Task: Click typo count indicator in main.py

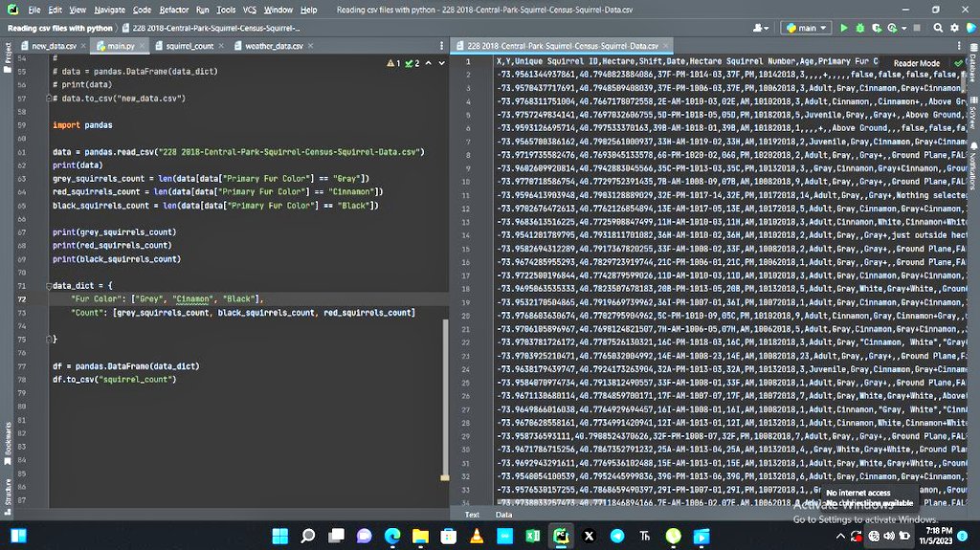Action: 412,63
